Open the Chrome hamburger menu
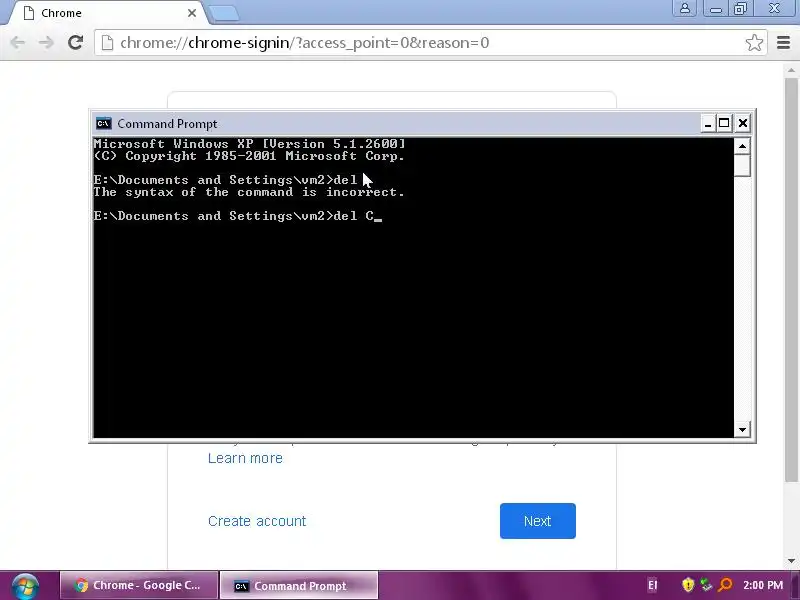Viewport: 800px width, 600px height. (783, 43)
